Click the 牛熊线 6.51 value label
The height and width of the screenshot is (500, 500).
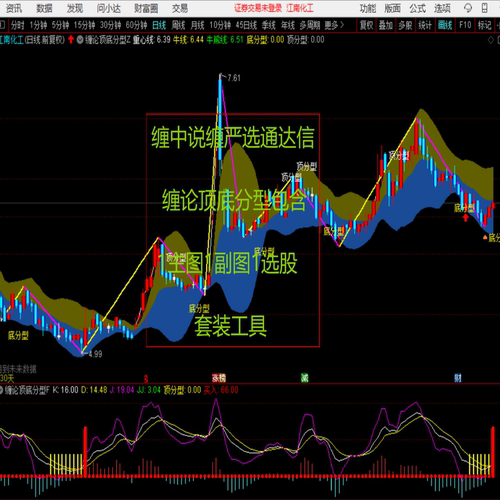pos(225,40)
